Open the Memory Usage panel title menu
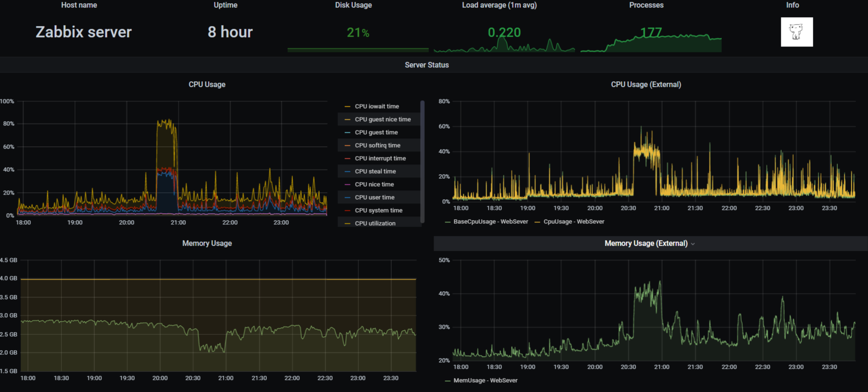The height and width of the screenshot is (392, 868). [207, 243]
